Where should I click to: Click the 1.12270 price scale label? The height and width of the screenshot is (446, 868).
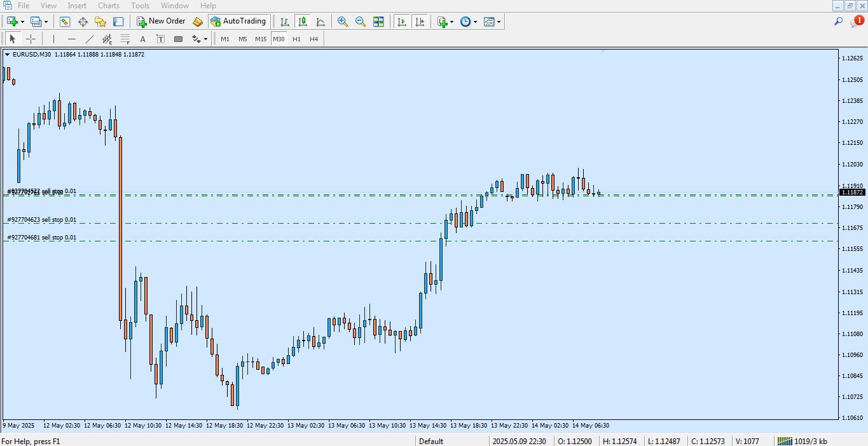(x=852, y=122)
